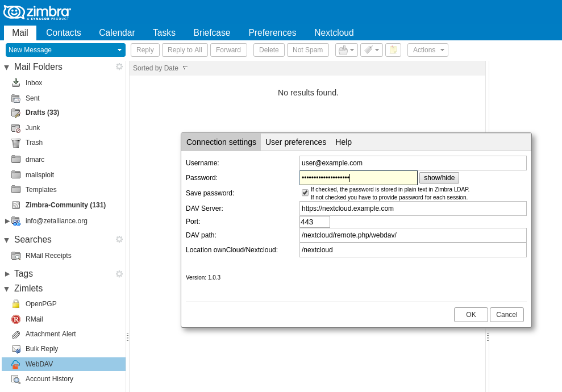Cancel the connection settings dialog
The image size is (562, 392).
pyautogui.click(x=506, y=315)
